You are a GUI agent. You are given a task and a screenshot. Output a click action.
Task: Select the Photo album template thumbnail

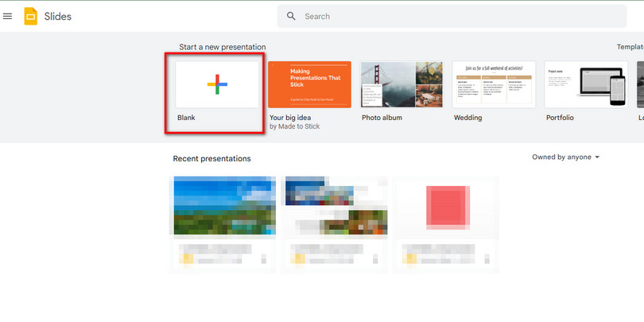(402, 84)
